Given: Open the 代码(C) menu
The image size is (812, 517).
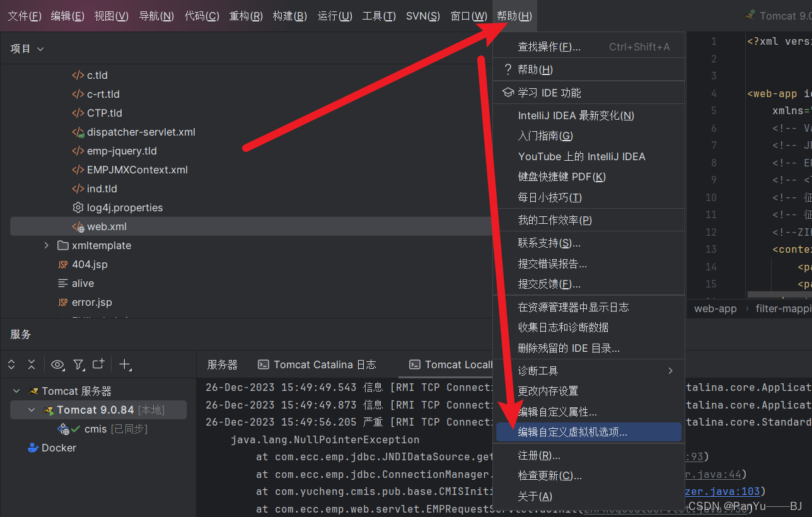Looking at the screenshot, I should pos(202,16).
